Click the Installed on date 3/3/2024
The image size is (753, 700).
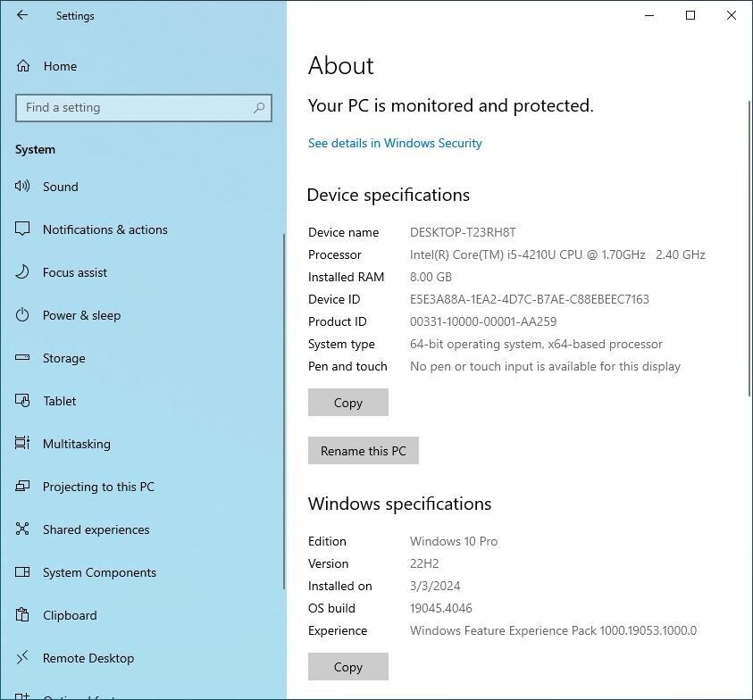(435, 586)
